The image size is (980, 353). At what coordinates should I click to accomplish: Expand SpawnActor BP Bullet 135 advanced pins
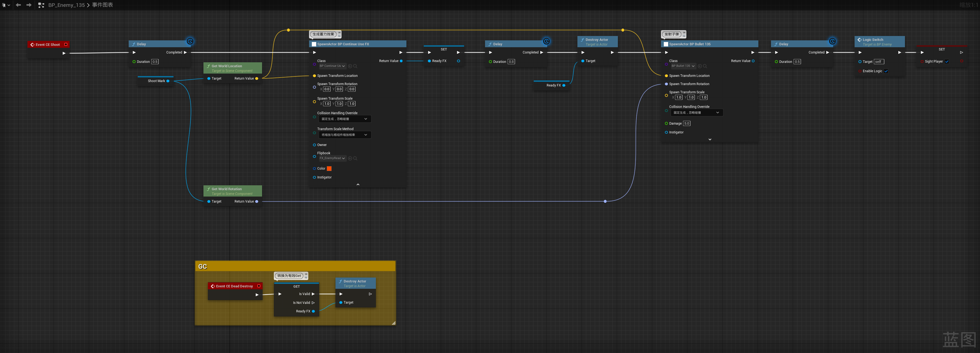pos(709,139)
